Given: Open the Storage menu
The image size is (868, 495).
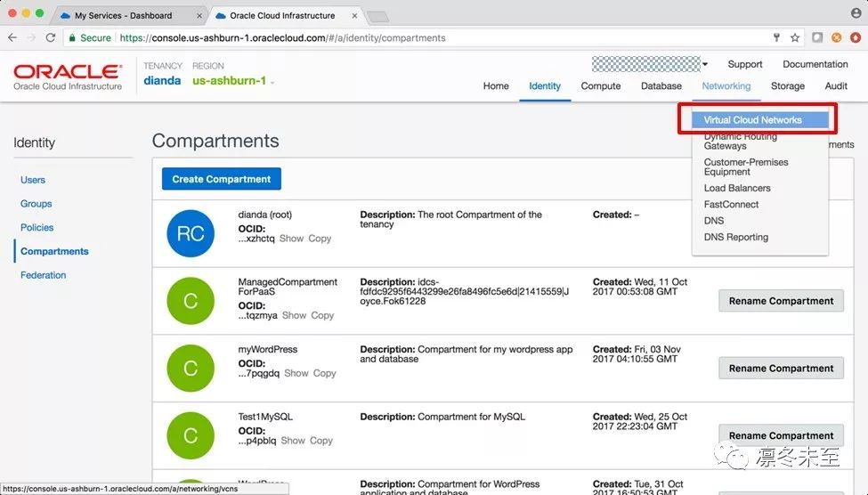Looking at the screenshot, I should click(787, 85).
